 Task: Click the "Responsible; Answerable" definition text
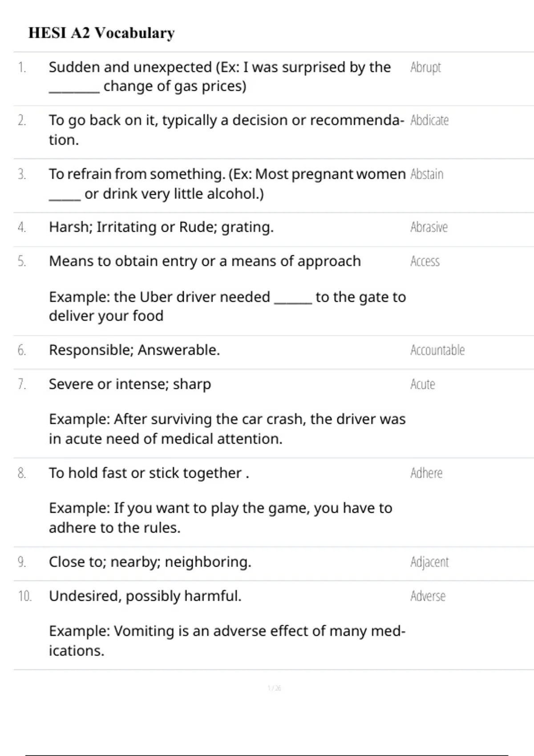point(134,350)
